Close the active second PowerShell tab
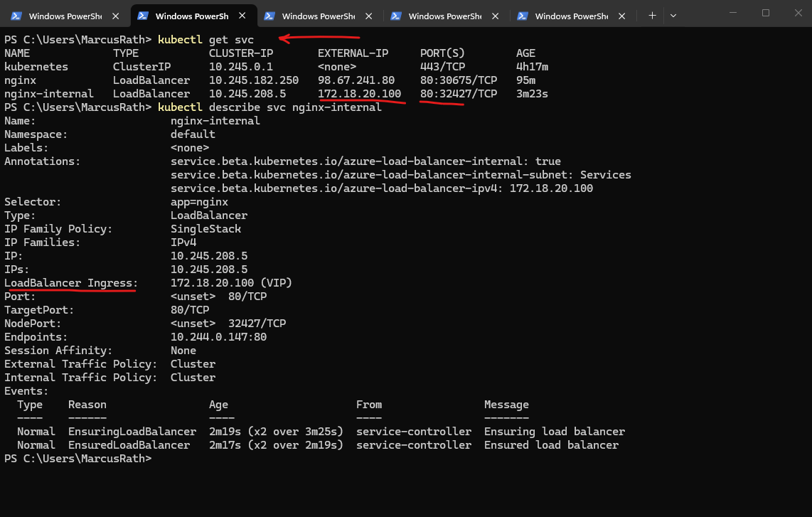 242,16
